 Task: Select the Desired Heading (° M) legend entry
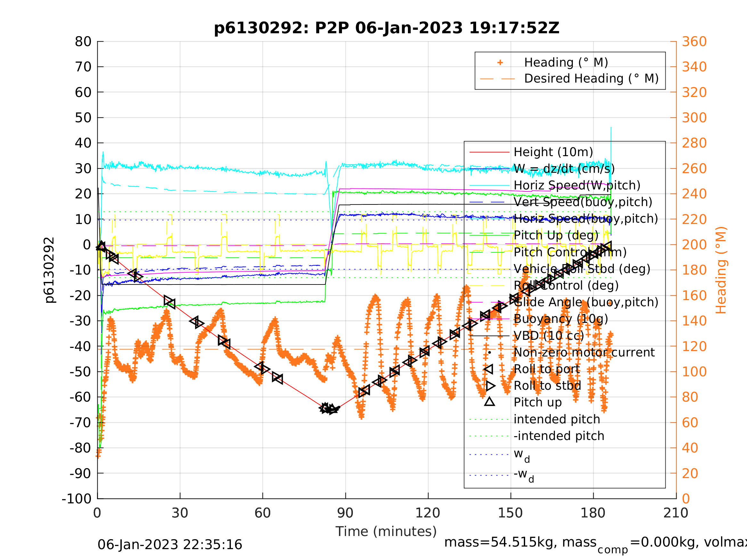click(x=591, y=79)
